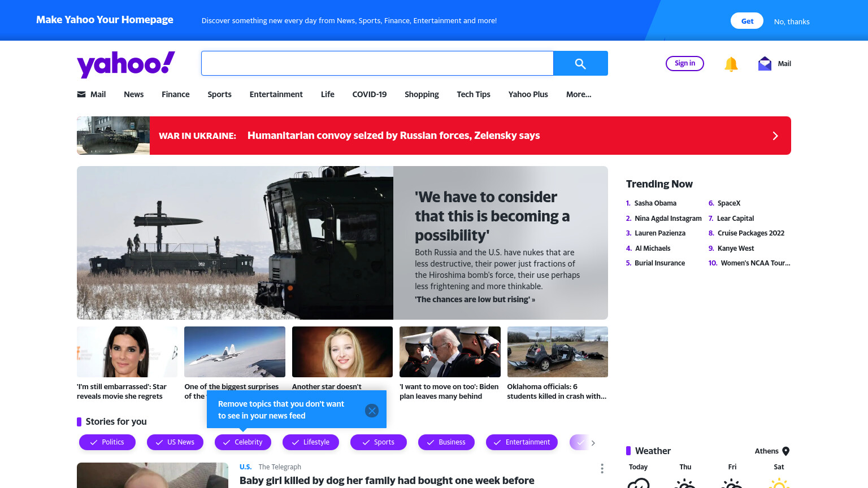Click No, thanks in the banner
The height and width of the screenshot is (488, 868).
792,21
